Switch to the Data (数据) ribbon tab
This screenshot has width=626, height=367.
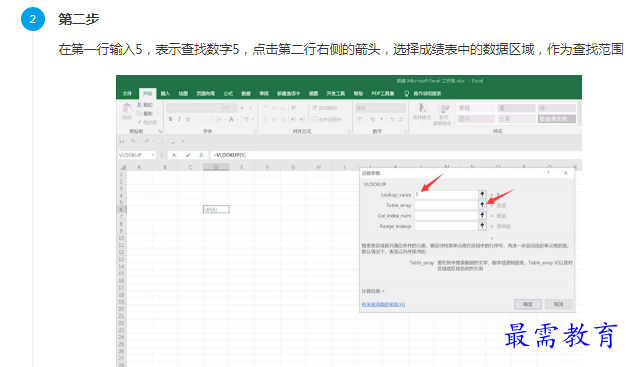tap(246, 93)
